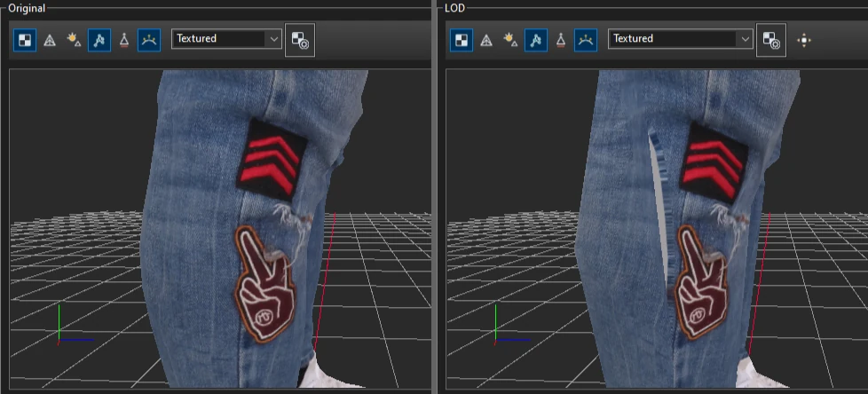Toggle arc with dots icon in LOD panel

click(586, 40)
